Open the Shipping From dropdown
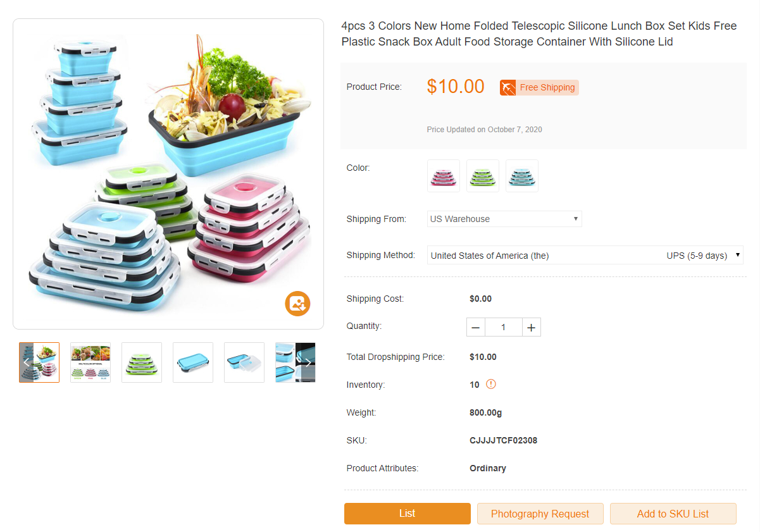Image resolution: width=760 pixels, height=532 pixels. 504,219
